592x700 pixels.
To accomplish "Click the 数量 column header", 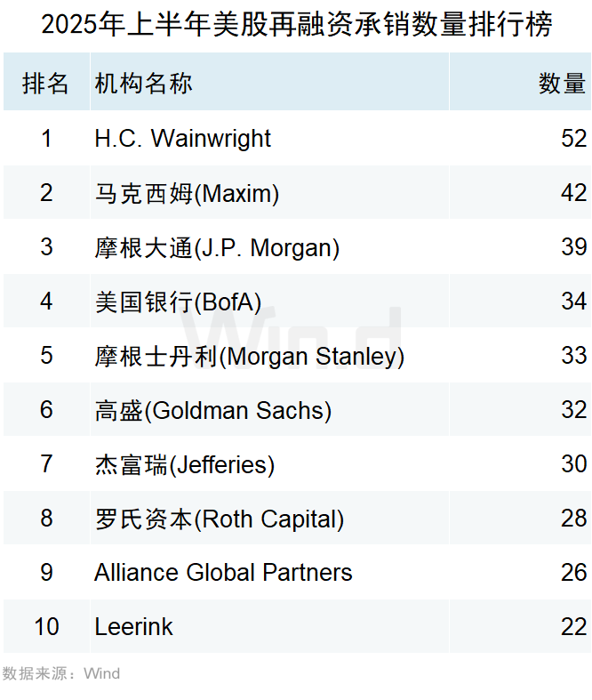I will click(x=563, y=84).
